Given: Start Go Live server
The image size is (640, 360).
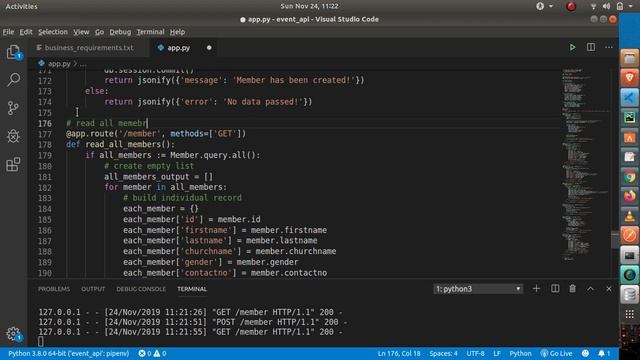Looking at the screenshot, I should pos(556,353).
